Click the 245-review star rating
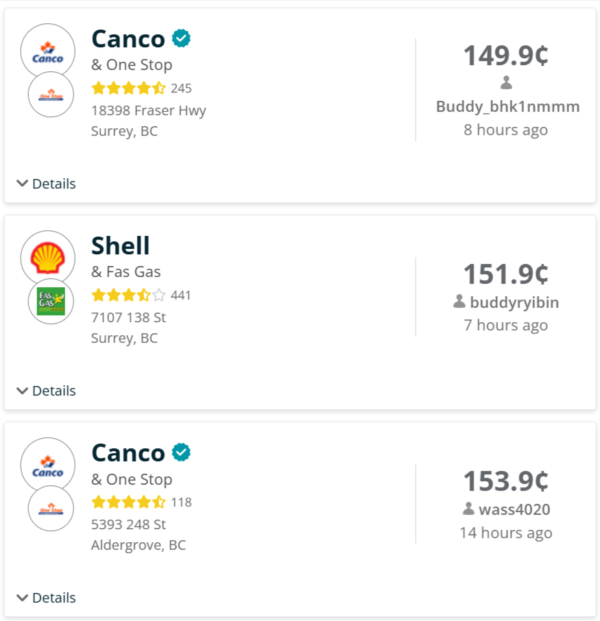The image size is (600, 621). pos(128,88)
